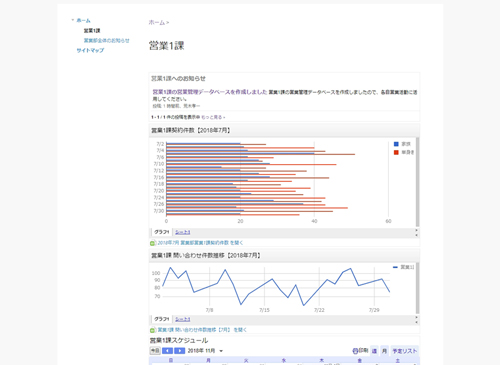
Task: Click the line chart legend marker
Action: (395, 267)
